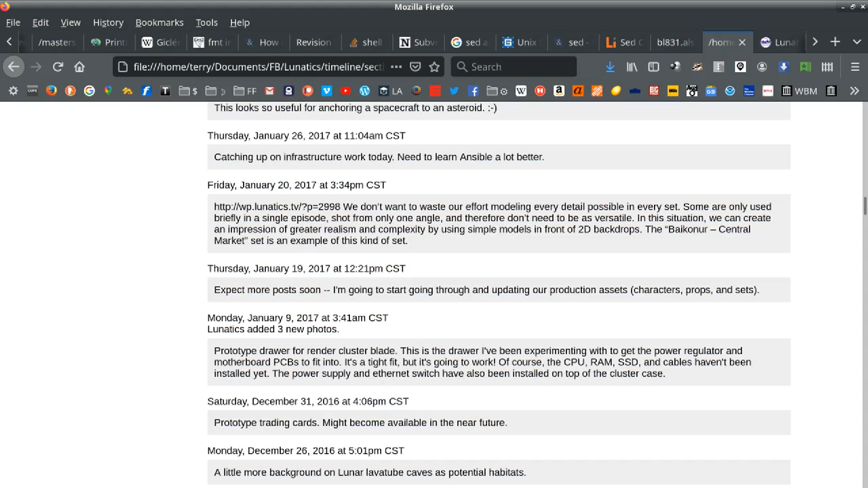This screenshot has height=488, width=868.
Task: Reload the current page
Action: tap(57, 67)
